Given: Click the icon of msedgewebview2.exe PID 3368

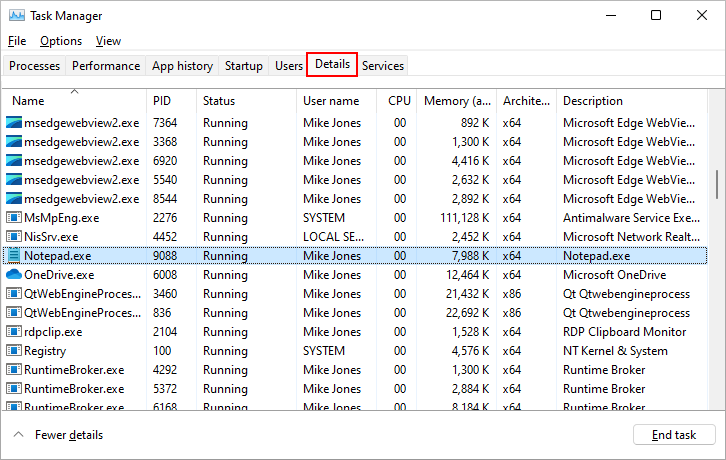Looking at the screenshot, I should click(x=14, y=142).
